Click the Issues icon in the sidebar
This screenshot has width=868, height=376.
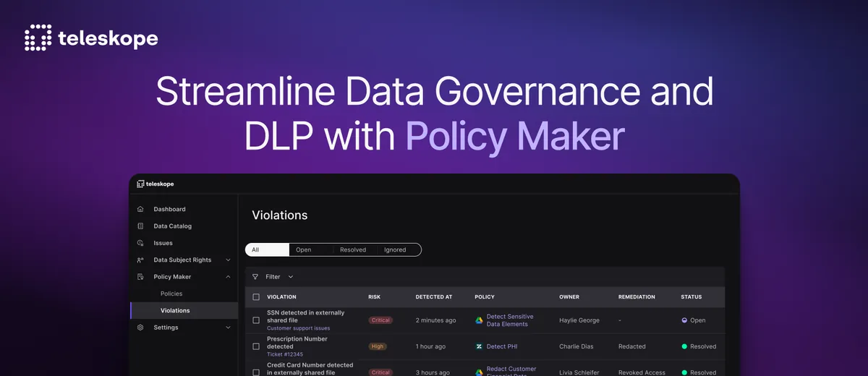click(140, 243)
